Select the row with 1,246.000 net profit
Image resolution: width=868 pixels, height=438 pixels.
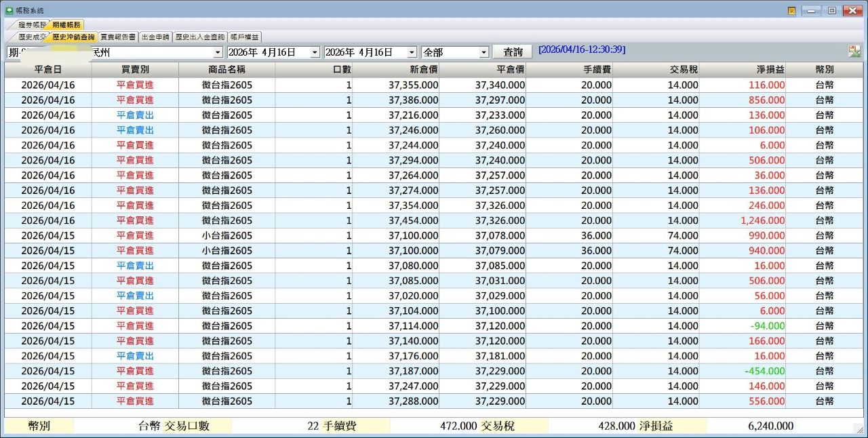(434, 220)
